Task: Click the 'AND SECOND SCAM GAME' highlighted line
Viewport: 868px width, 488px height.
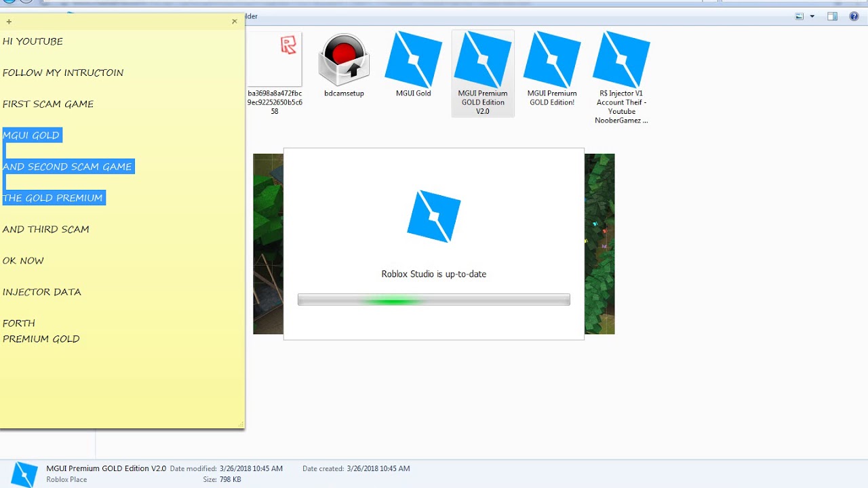Action: (x=67, y=166)
